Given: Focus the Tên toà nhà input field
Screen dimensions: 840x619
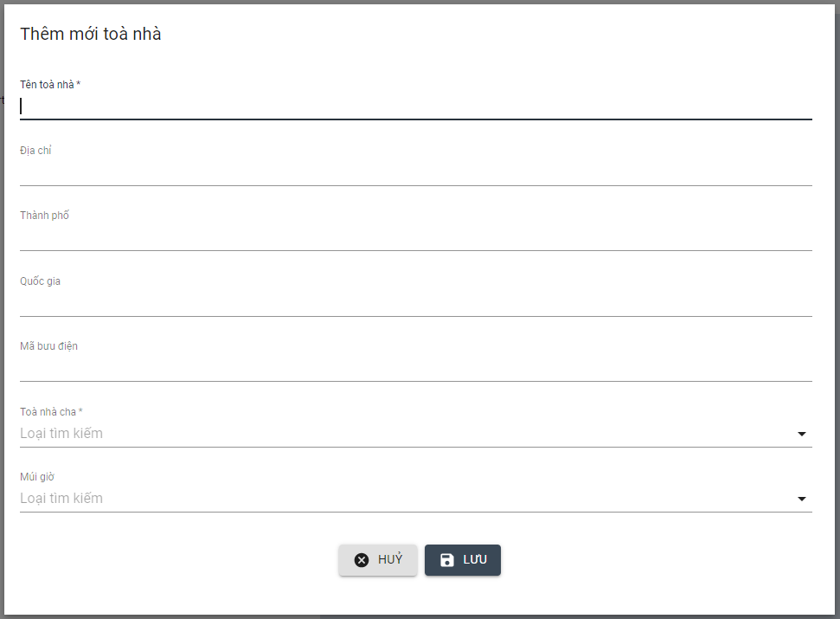Looking at the screenshot, I should pyautogui.click(x=415, y=106).
